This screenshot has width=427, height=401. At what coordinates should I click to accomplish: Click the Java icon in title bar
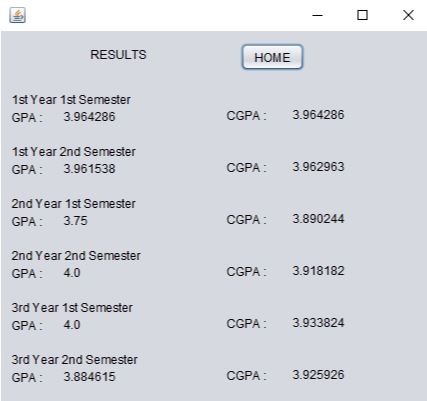(17, 15)
